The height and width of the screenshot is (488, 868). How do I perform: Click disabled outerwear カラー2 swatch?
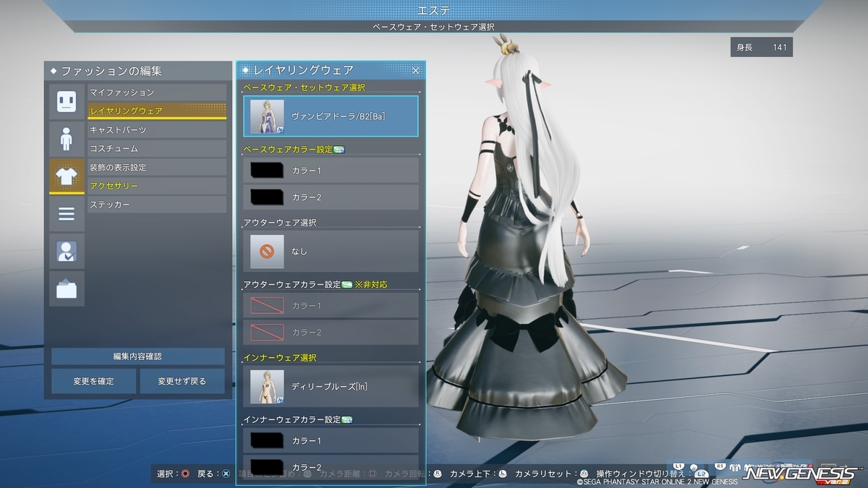(267, 332)
